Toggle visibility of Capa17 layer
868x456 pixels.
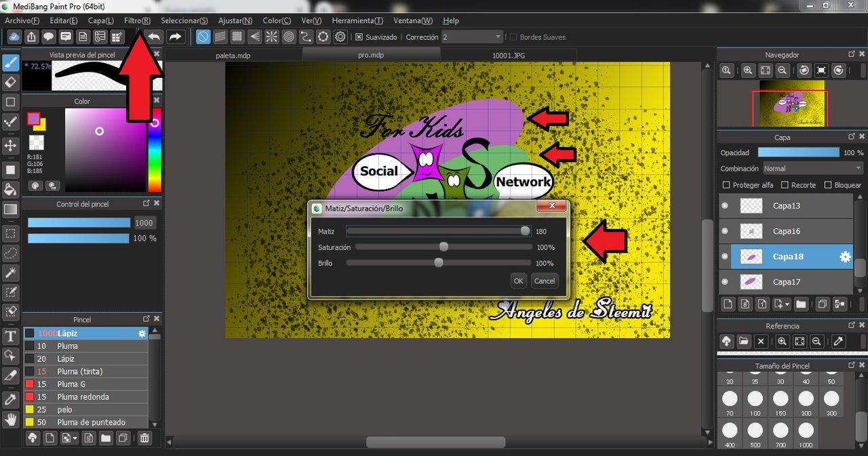pos(725,282)
